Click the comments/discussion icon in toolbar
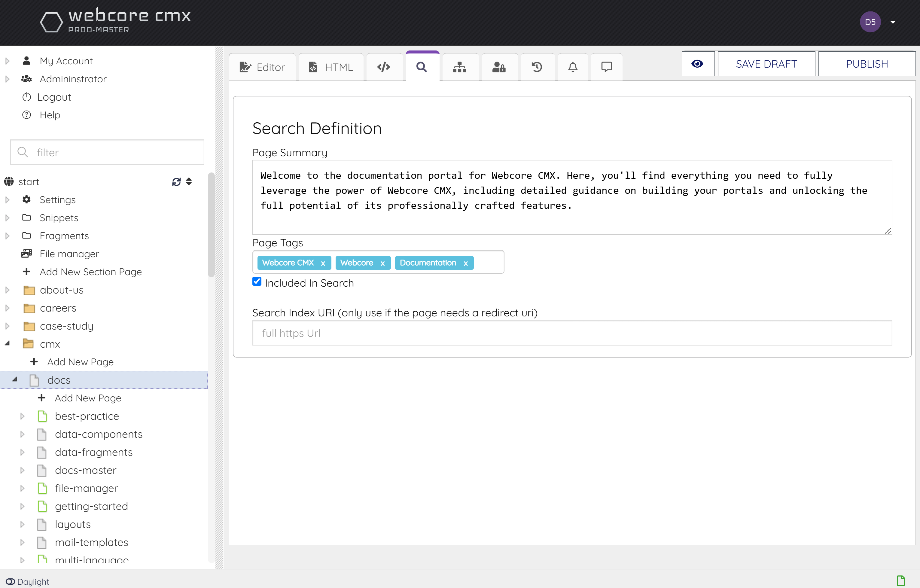Image resolution: width=920 pixels, height=588 pixels. tap(607, 67)
